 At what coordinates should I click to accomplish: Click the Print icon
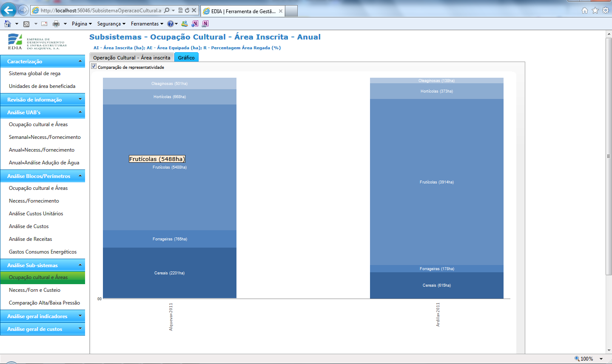point(56,24)
